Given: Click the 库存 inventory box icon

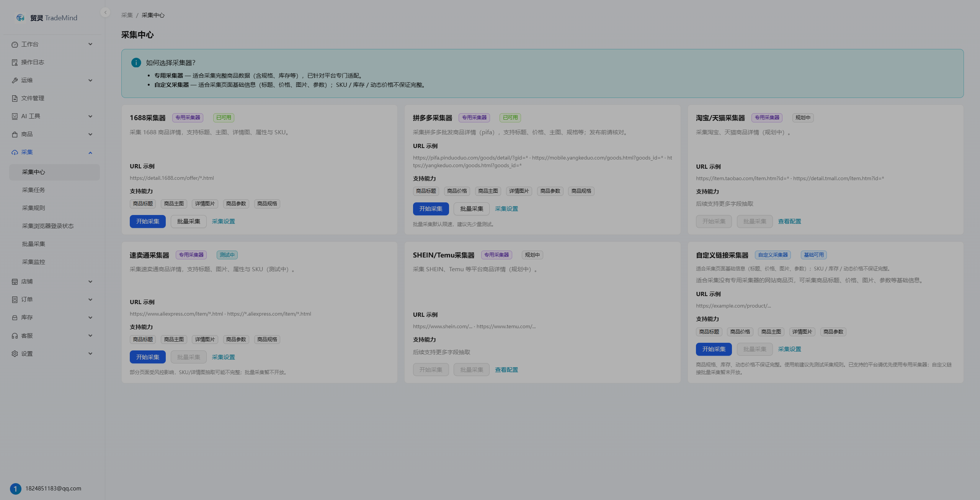Looking at the screenshot, I should click(15, 318).
